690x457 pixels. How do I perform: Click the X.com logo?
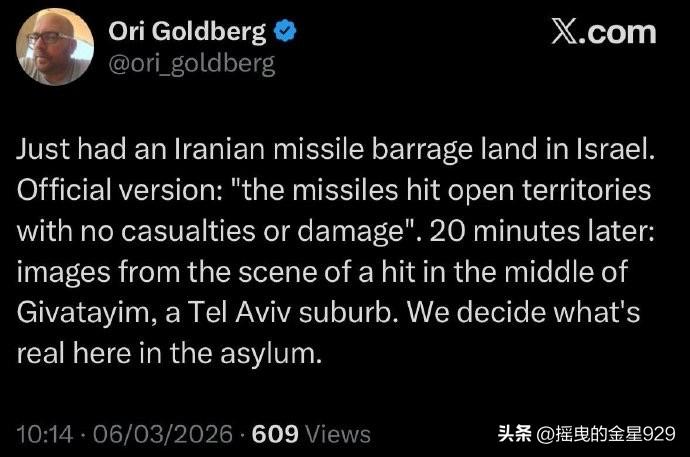603,32
